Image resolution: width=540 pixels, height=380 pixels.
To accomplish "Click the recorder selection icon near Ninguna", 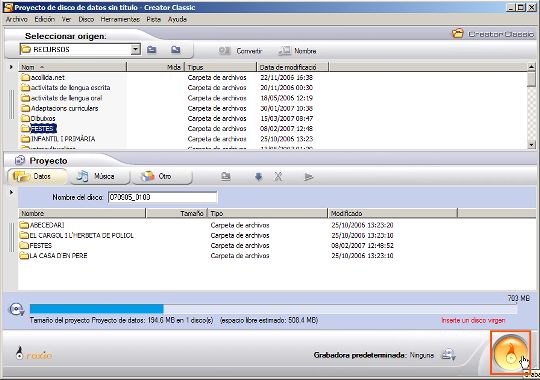I will (x=449, y=355).
